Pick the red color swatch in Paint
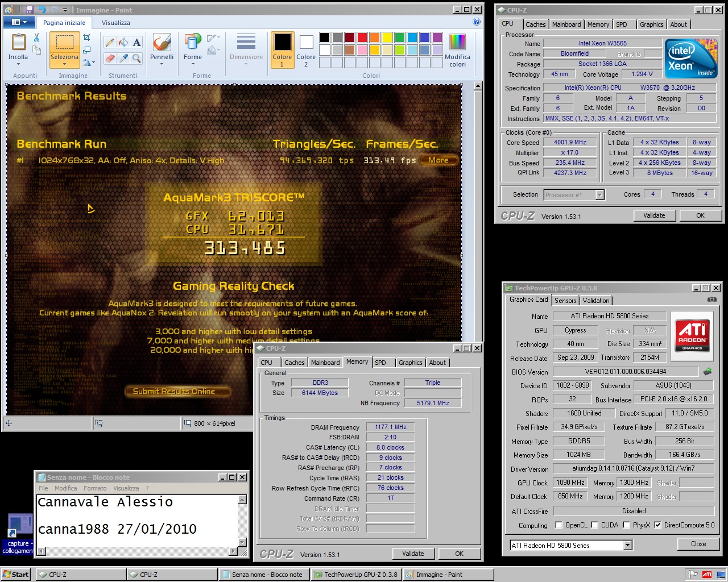This screenshot has height=582, width=728. 362,38
